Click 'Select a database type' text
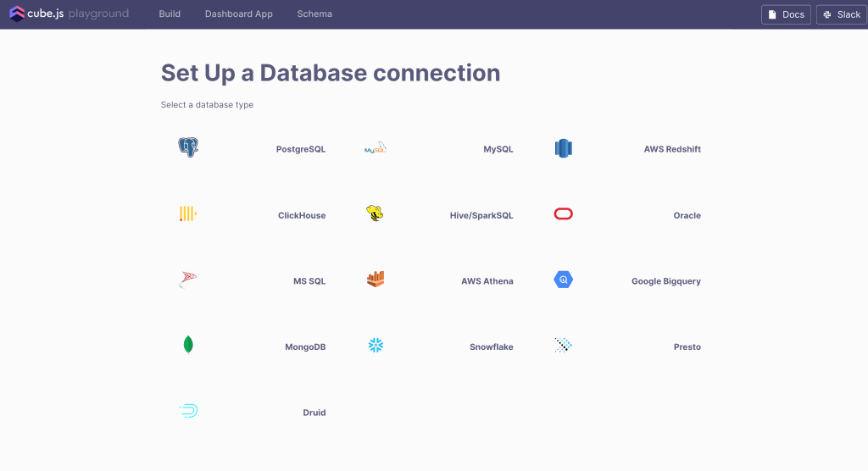This screenshot has width=868, height=471. pos(207,104)
